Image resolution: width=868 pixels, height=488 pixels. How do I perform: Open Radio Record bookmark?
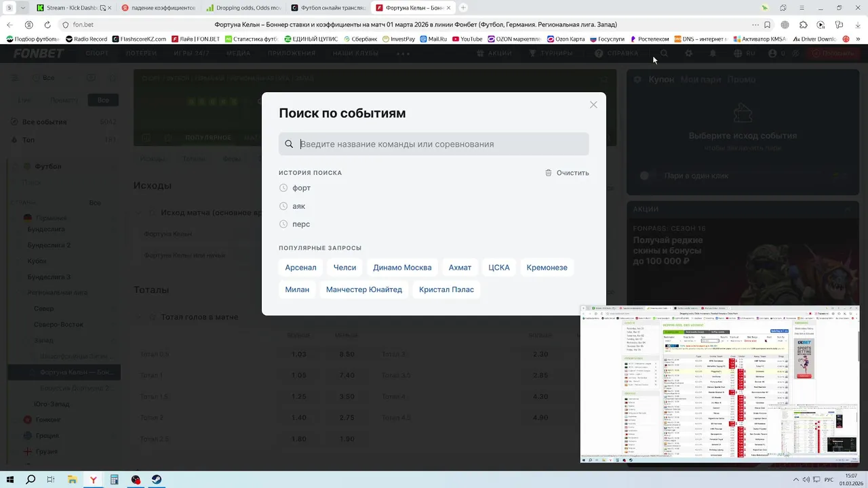tap(86, 39)
